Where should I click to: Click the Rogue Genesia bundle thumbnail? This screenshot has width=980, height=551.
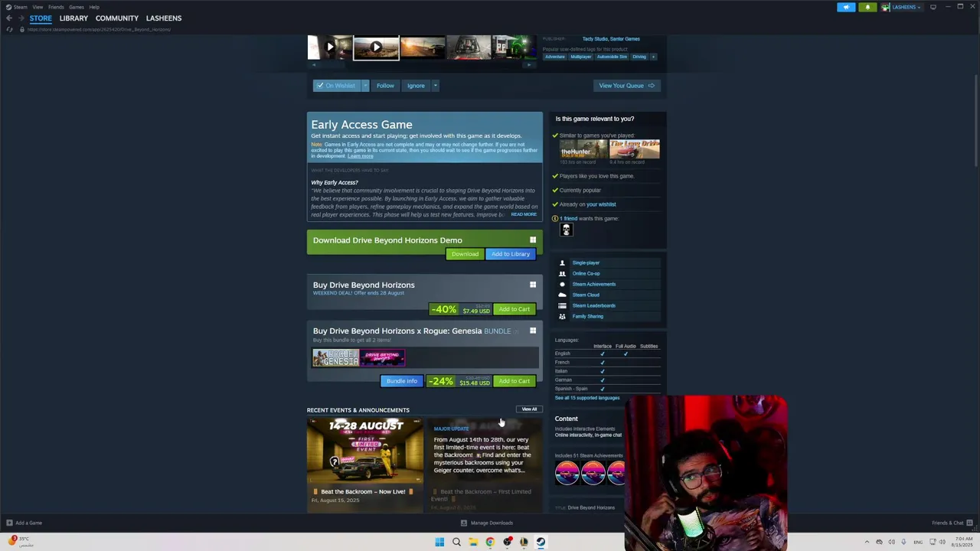[335, 357]
